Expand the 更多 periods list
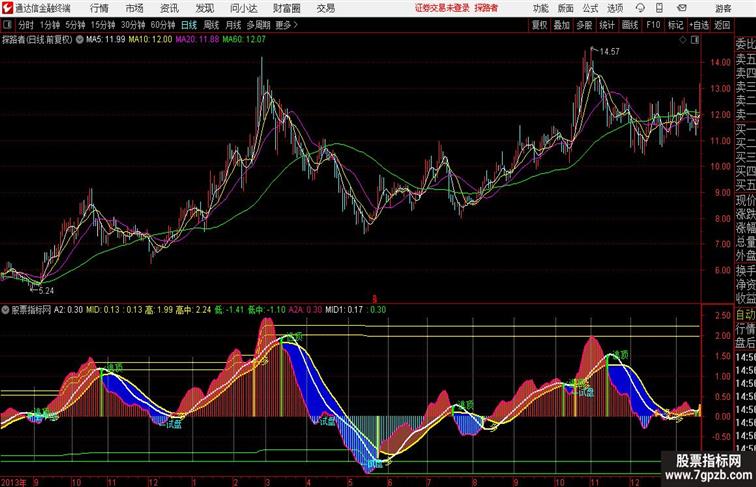The height and width of the screenshot is (487, 756). (x=287, y=25)
